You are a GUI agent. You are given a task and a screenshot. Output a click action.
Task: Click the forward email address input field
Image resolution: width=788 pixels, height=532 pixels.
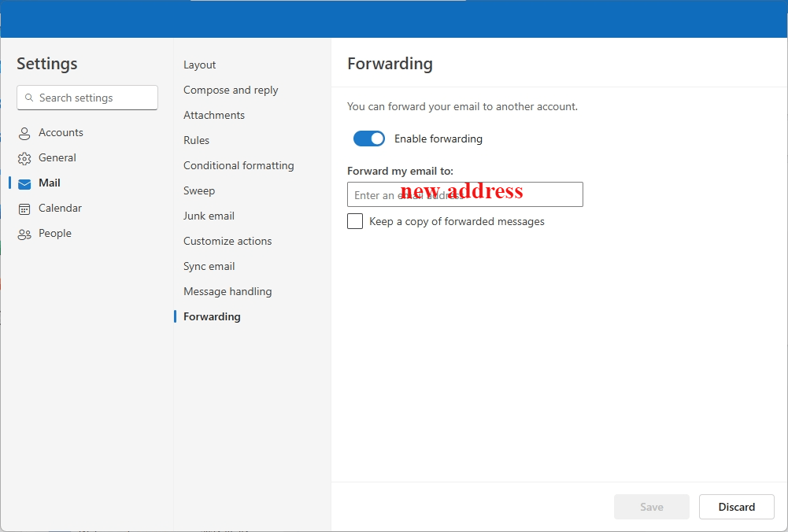click(x=464, y=194)
